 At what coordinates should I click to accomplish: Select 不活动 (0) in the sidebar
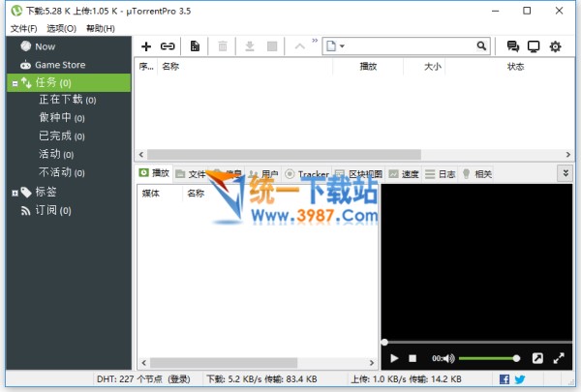(x=62, y=172)
